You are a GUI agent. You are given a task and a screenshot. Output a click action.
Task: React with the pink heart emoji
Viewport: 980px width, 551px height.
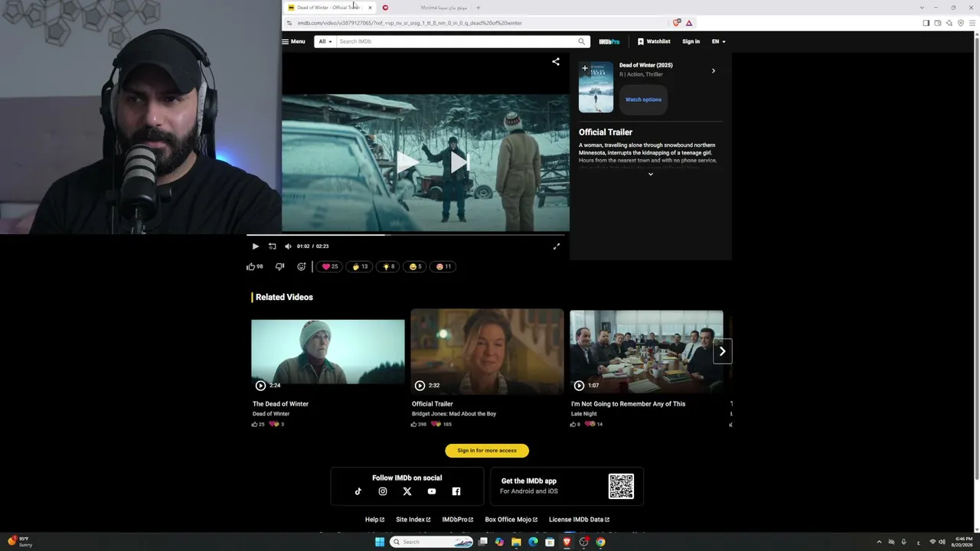pyautogui.click(x=330, y=266)
